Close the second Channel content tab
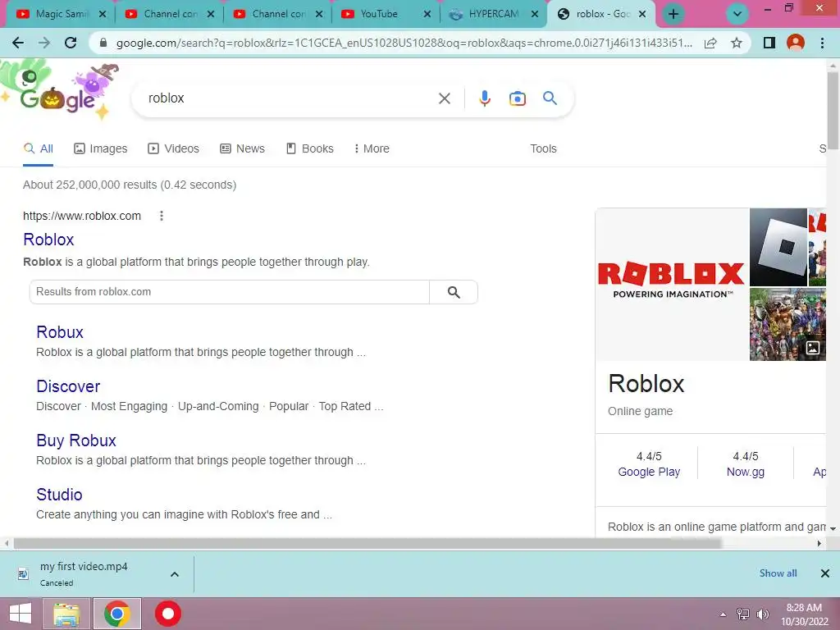The image size is (840, 630). pyautogui.click(x=319, y=15)
